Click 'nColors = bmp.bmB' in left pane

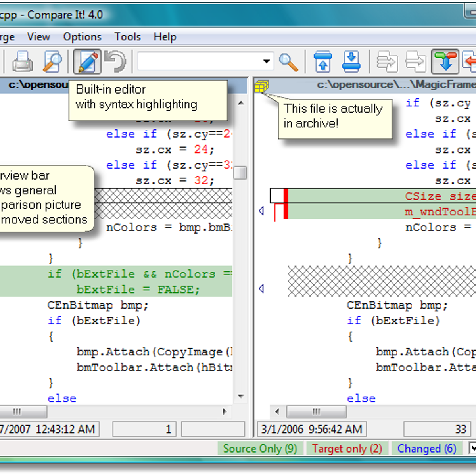169,227
